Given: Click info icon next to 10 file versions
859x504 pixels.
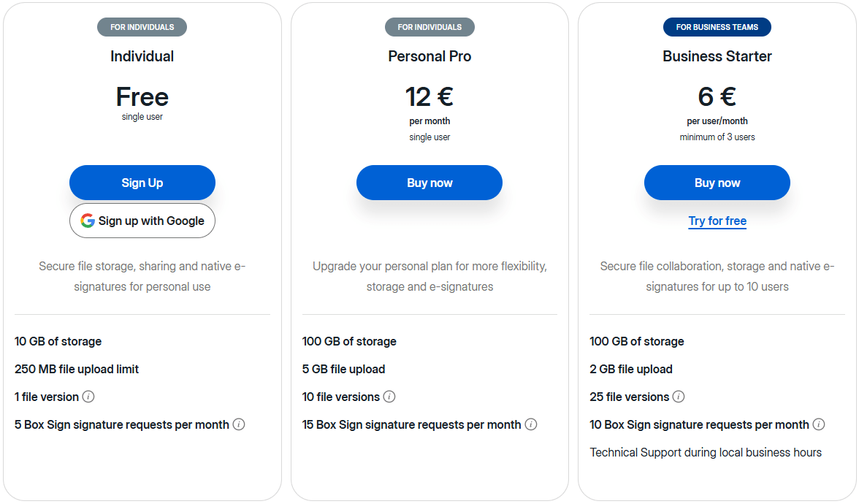Looking at the screenshot, I should [x=389, y=397].
